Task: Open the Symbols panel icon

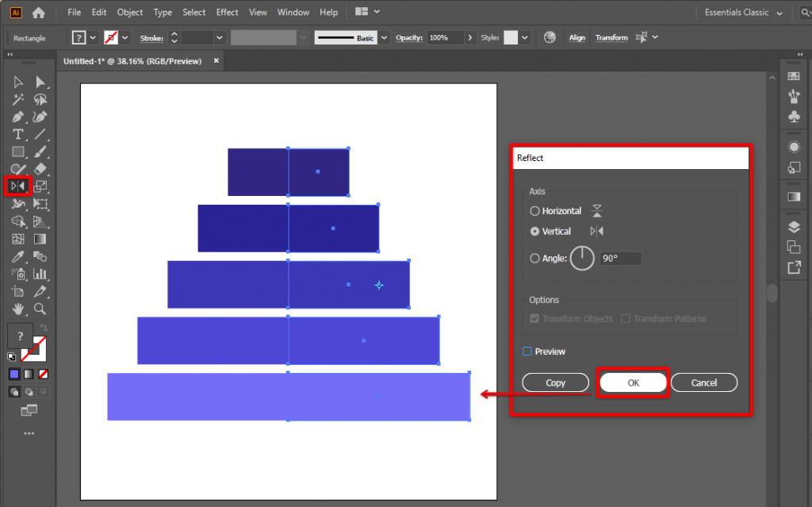Action: (794, 116)
